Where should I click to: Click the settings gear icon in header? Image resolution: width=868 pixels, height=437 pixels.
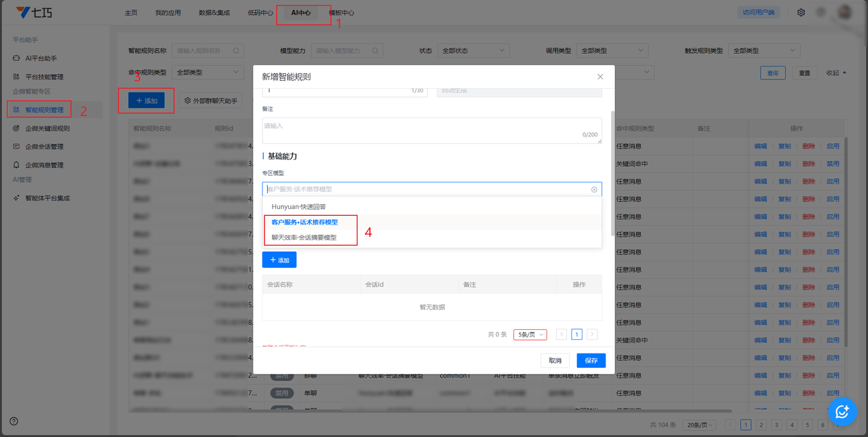pyautogui.click(x=801, y=12)
